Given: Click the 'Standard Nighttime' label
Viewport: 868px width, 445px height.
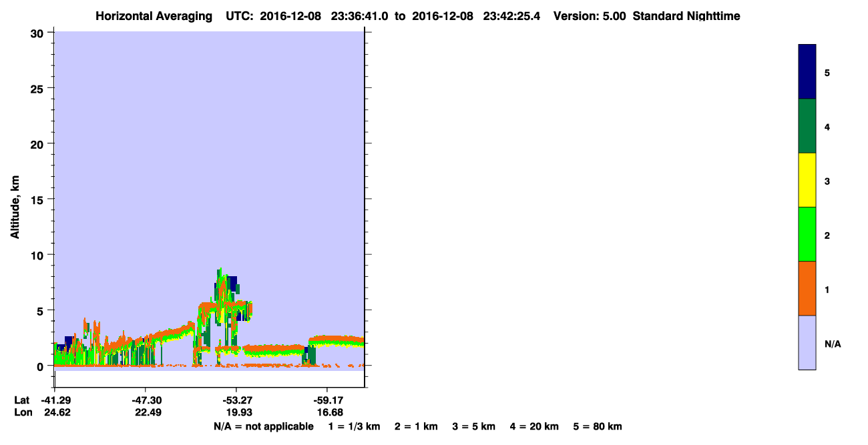Looking at the screenshot, I should [x=686, y=16].
